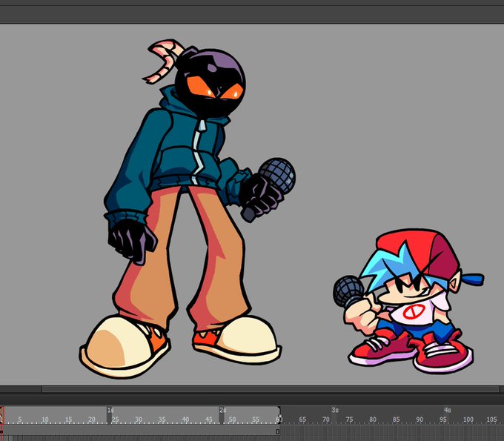This screenshot has height=441, width=504.
Task: Move playhead to frame 30 on ruler
Action: (x=139, y=420)
